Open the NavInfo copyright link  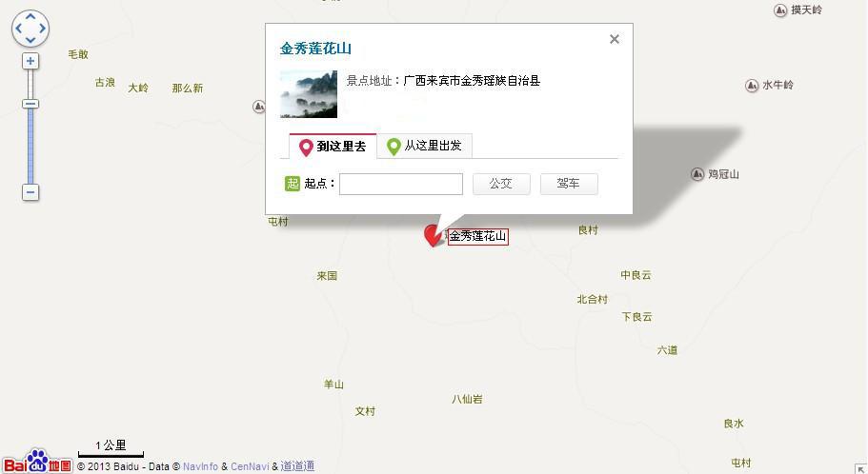click(x=200, y=466)
